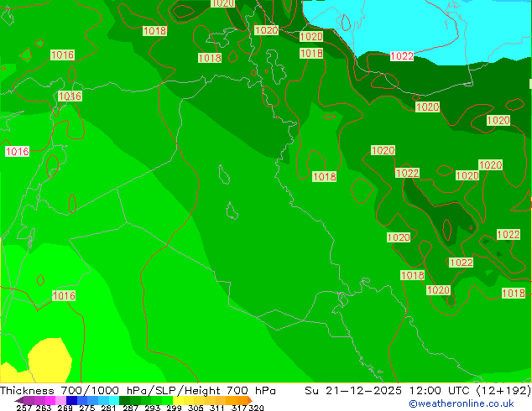Select the light pink legend swatch
Image resolution: width=532 pixels, height=411 pixels.
[60, 400]
